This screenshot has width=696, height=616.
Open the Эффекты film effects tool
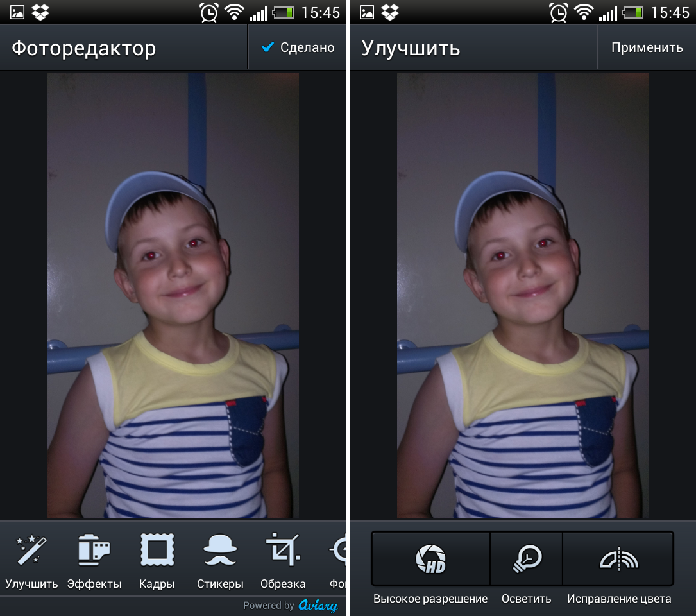tap(94, 559)
